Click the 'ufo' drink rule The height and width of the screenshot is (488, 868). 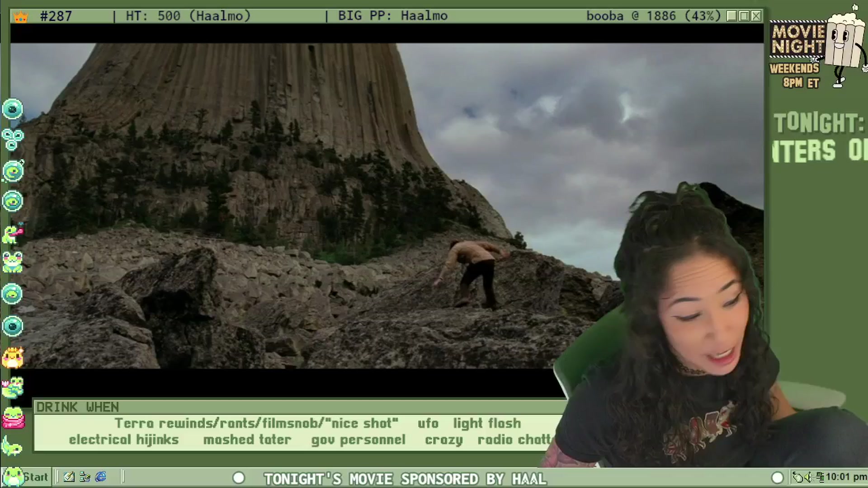click(428, 423)
